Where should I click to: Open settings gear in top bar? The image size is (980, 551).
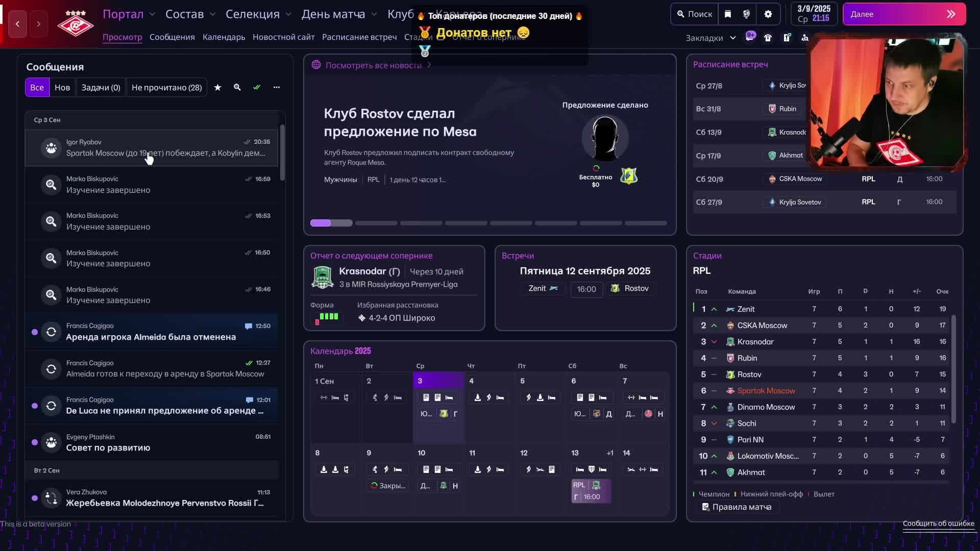click(768, 14)
